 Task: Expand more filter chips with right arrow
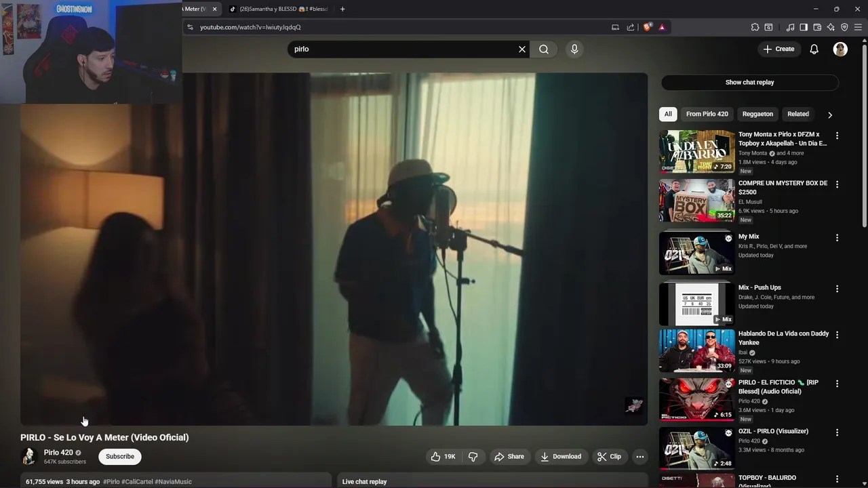coord(830,115)
